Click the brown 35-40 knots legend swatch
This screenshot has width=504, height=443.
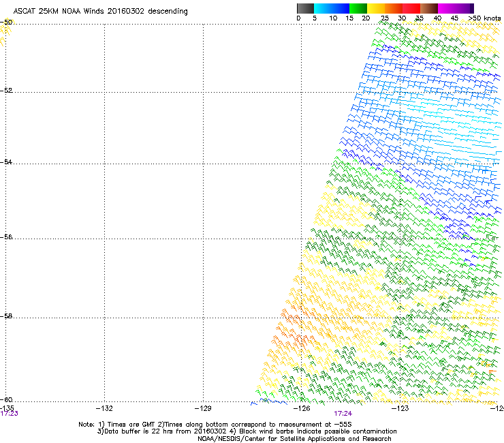click(x=429, y=8)
